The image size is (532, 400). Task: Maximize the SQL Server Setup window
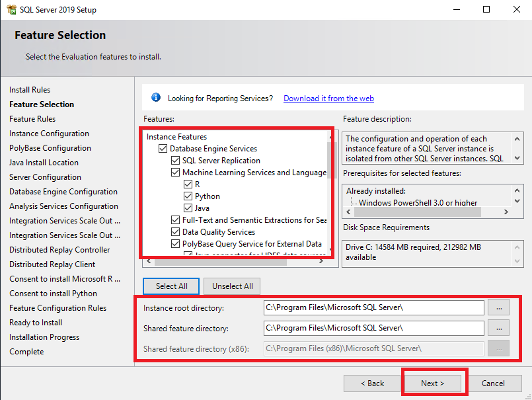(x=486, y=9)
